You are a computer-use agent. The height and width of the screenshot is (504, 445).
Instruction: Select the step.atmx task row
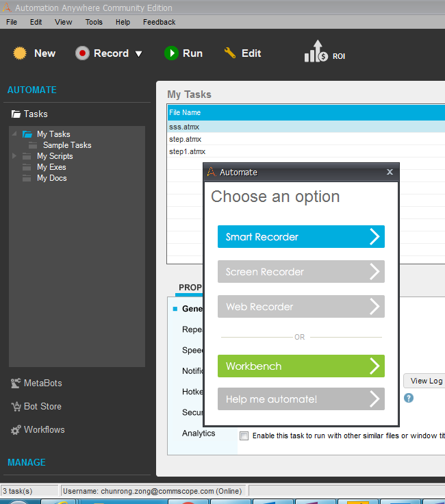[x=306, y=139]
